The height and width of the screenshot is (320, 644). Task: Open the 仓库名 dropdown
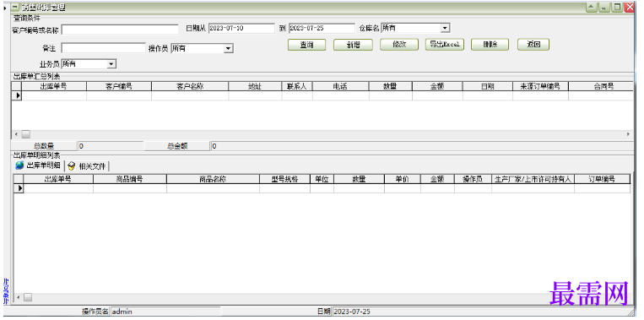point(445,28)
